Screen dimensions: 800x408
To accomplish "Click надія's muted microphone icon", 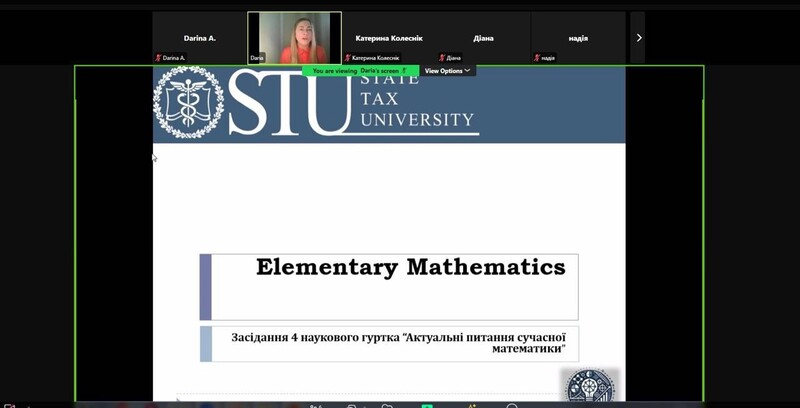I will tap(537, 58).
